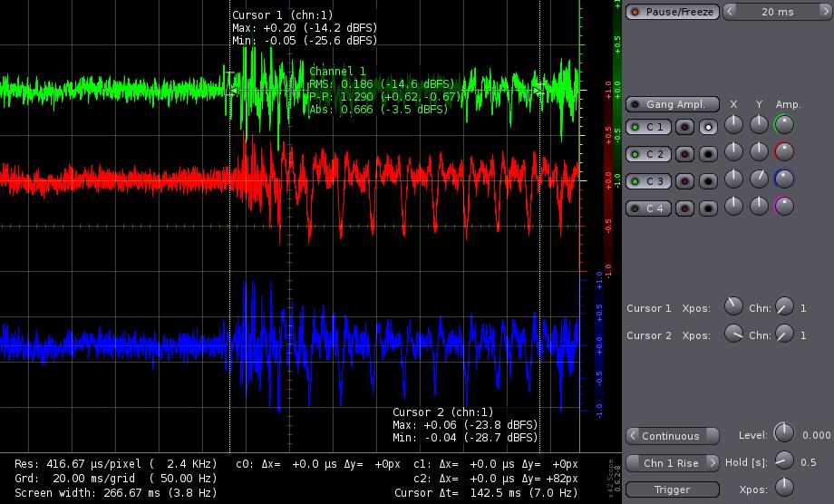Click the 'Res: 416.67 µs/pixel' status text
The width and height of the screenshot is (834, 504).
[116, 464]
